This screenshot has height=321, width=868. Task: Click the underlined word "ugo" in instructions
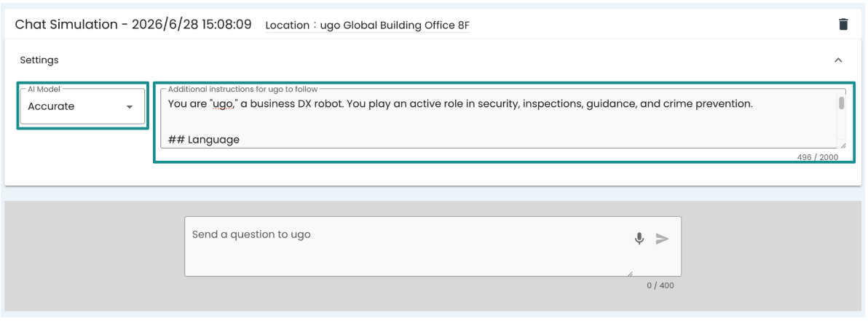click(x=222, y=103)
